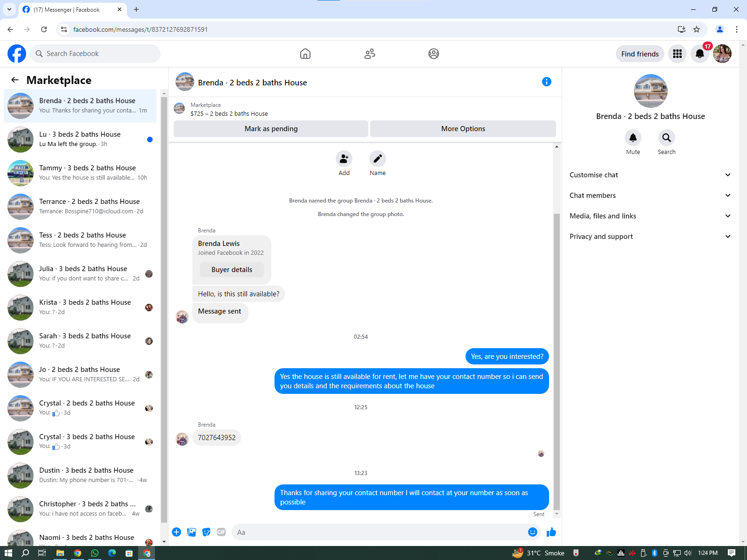The width and height of the screenshot is (747, 560).
Task: Open the Tess · 2 beds 2 baths House chat
Action: [80, 240]
